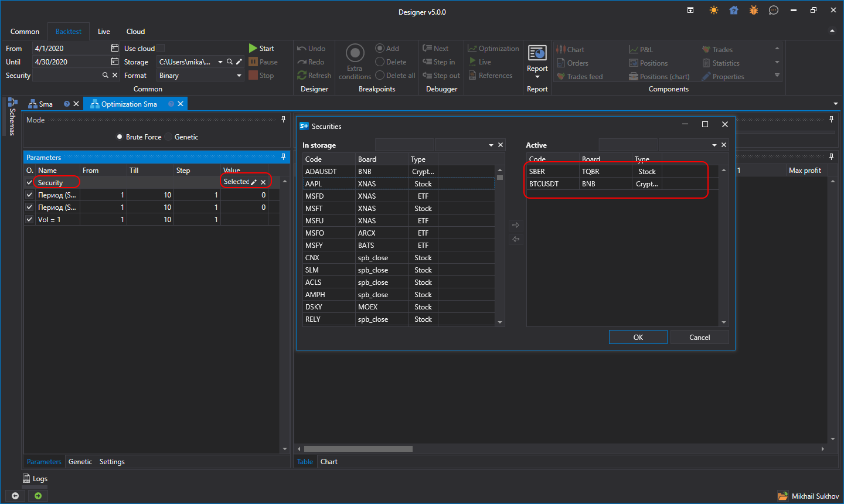Start the backtest with the green play icon
This screenshot has width=844, height=504.
(x=253, y=48)
